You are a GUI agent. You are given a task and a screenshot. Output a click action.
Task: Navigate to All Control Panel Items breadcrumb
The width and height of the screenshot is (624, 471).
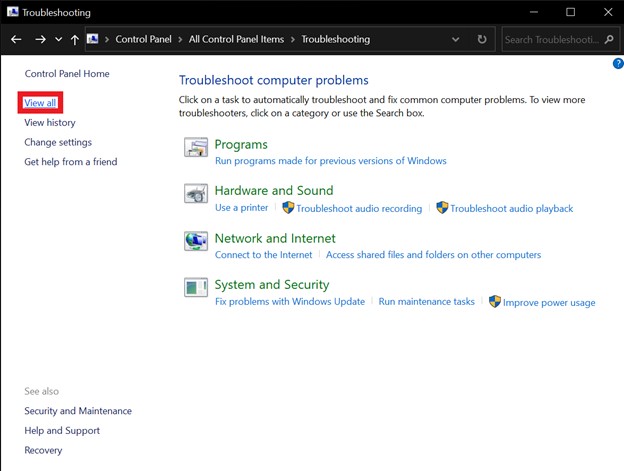point(236,39)
